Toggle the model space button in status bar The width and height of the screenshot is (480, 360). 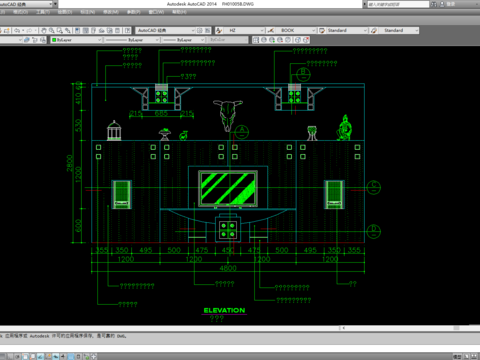[458, 356]
